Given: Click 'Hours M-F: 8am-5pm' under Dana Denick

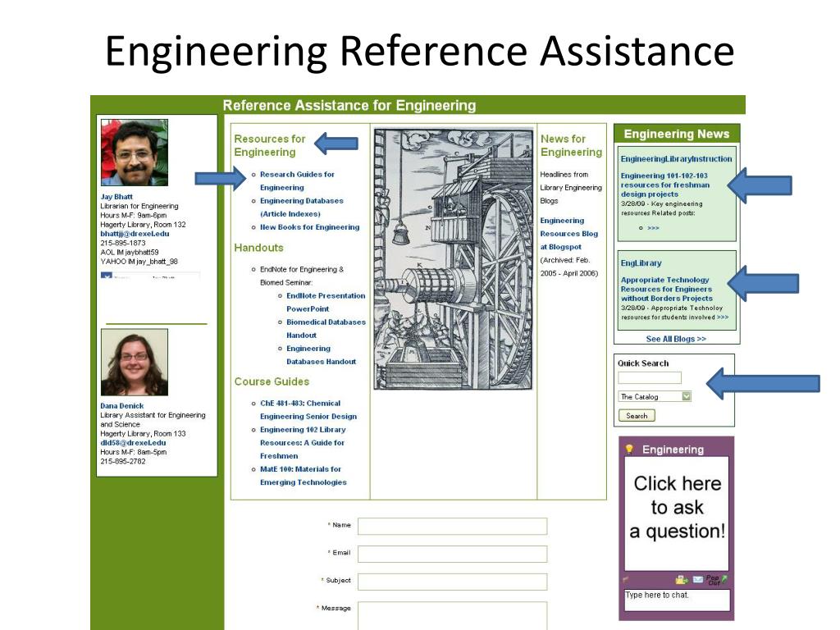Looking at the screenshot, I should pos(134,452).
